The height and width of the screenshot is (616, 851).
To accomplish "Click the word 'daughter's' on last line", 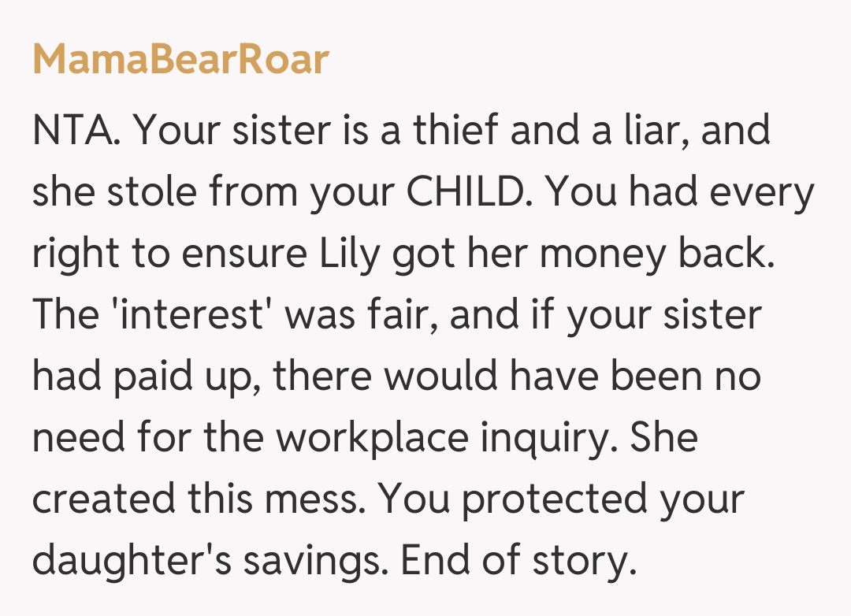I will click(x=132, y=559).
